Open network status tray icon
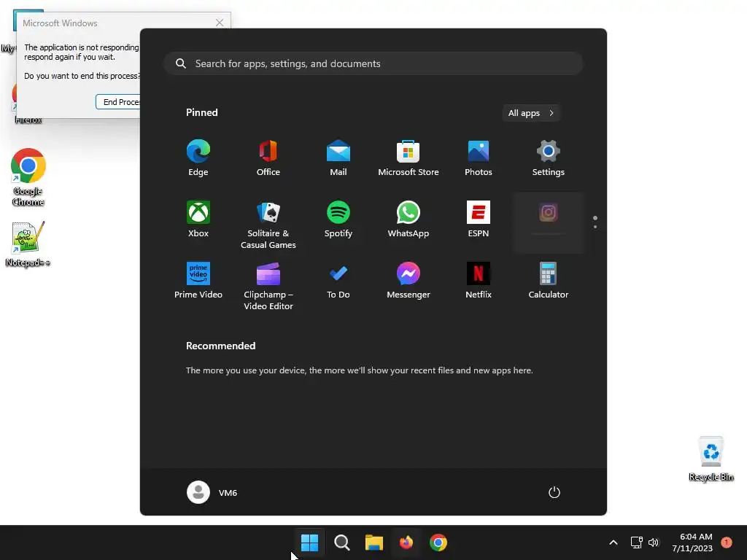This screenshot has height=560, width=747. click(636, 542)
